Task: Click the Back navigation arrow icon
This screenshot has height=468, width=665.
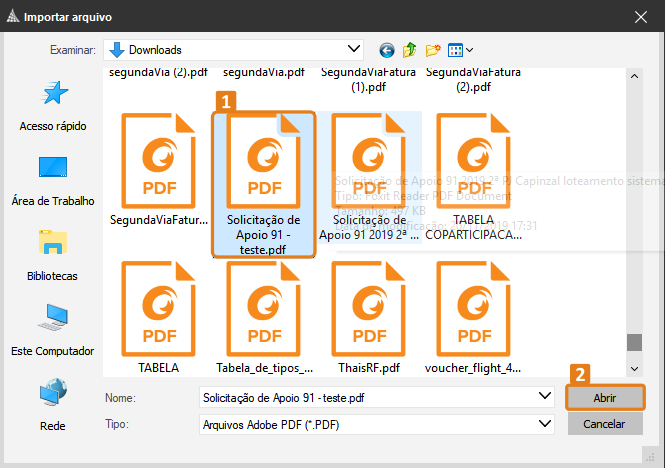Action: click(x=387, y=50)
